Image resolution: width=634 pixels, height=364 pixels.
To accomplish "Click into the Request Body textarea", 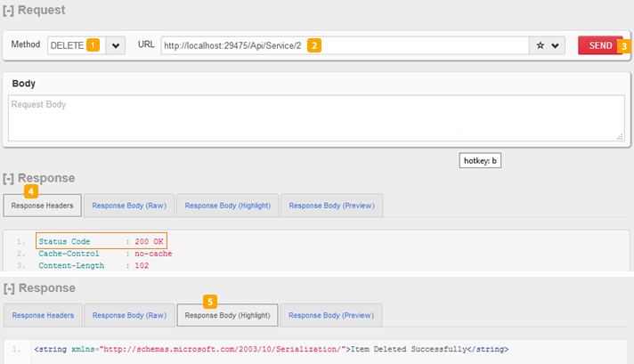I will point(316,118).
